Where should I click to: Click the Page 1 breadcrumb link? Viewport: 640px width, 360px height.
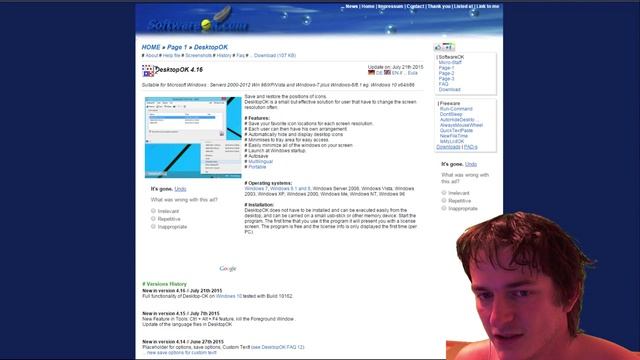point(177,47)
